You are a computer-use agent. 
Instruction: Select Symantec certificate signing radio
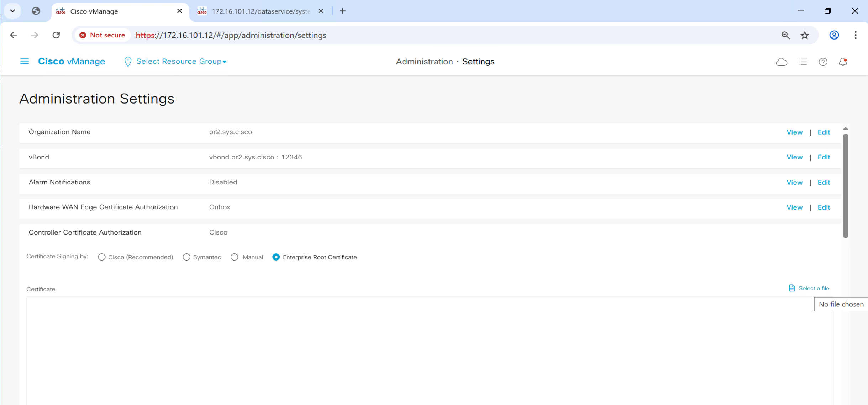[186, 257]
